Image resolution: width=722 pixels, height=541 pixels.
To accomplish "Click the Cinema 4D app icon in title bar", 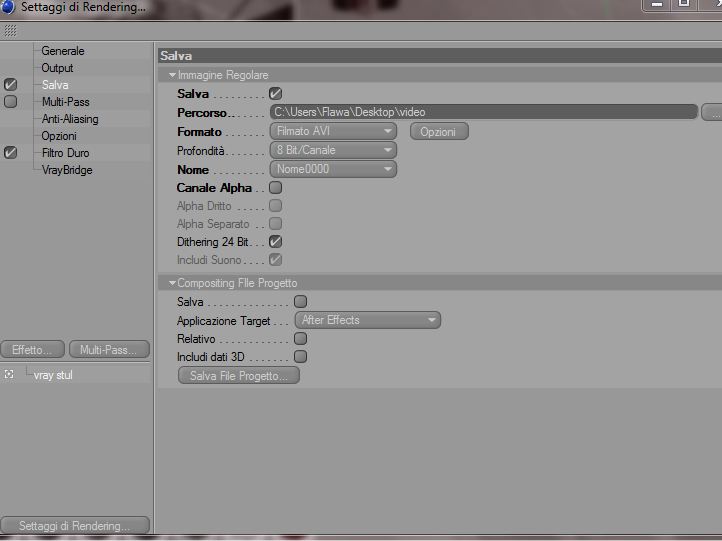I will 8,6.
